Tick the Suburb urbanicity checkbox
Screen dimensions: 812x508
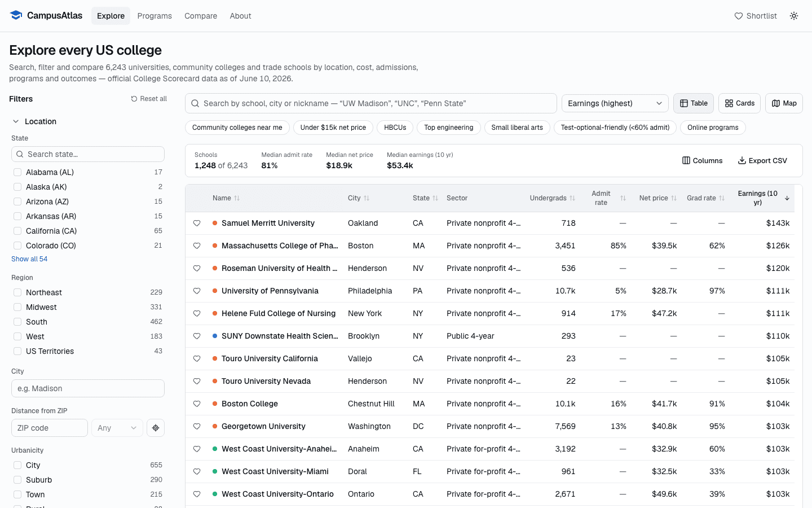coord(17,480)
